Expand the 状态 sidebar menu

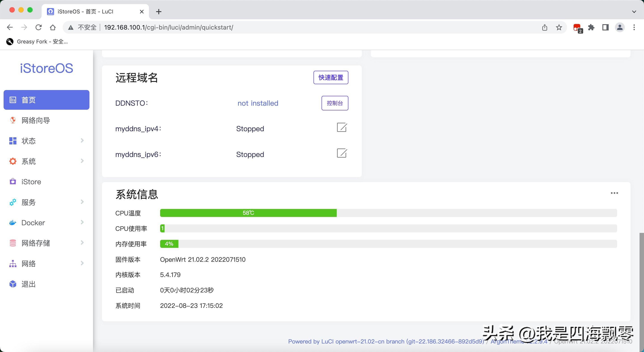point(47,141)
